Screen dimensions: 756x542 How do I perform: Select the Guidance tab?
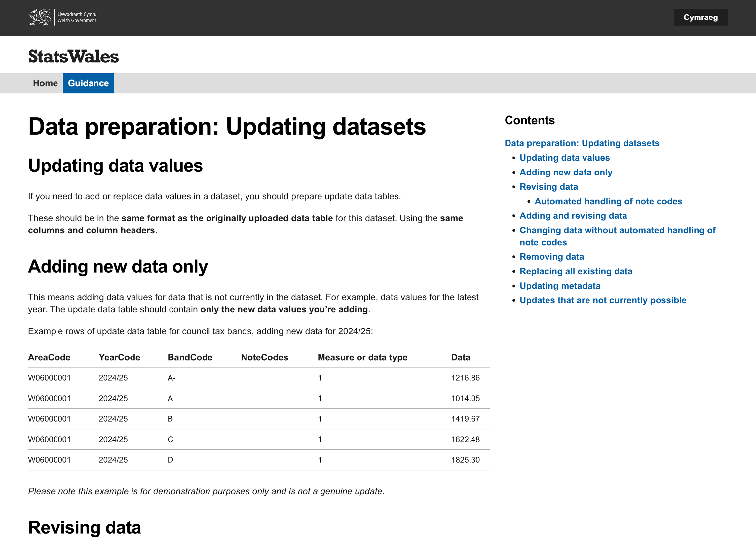(x=88, y=83)
